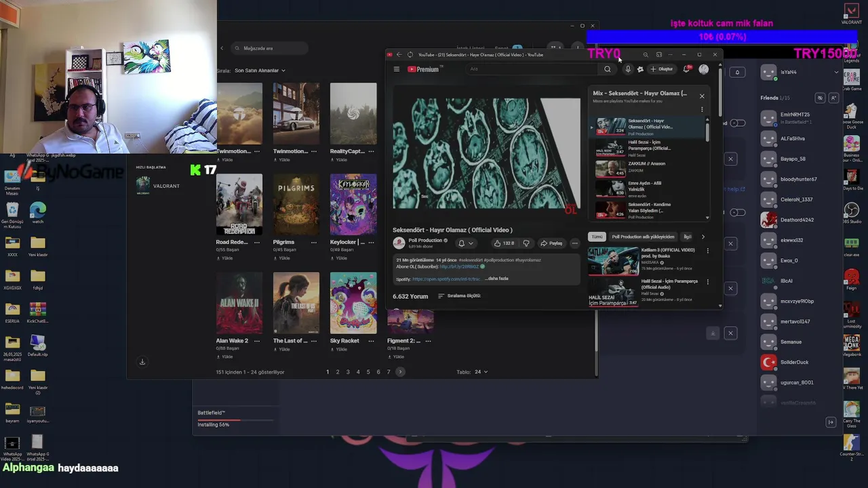Screen dimensions: 868x488
Task: Open the YouTube hamburger guide menu
Action: click(x=397, y=69)
